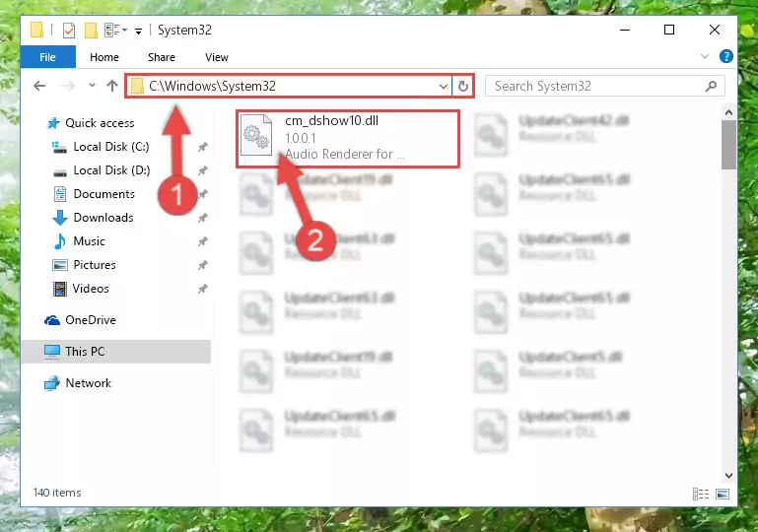Click the Search System32 box

click(605, 86)
